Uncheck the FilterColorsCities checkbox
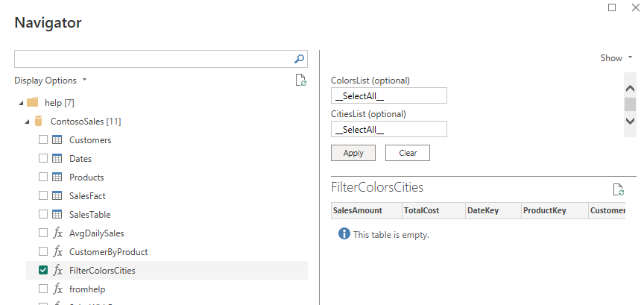This screenshot has height=305, width=644. pyautogui.click(x=43, y=270)
